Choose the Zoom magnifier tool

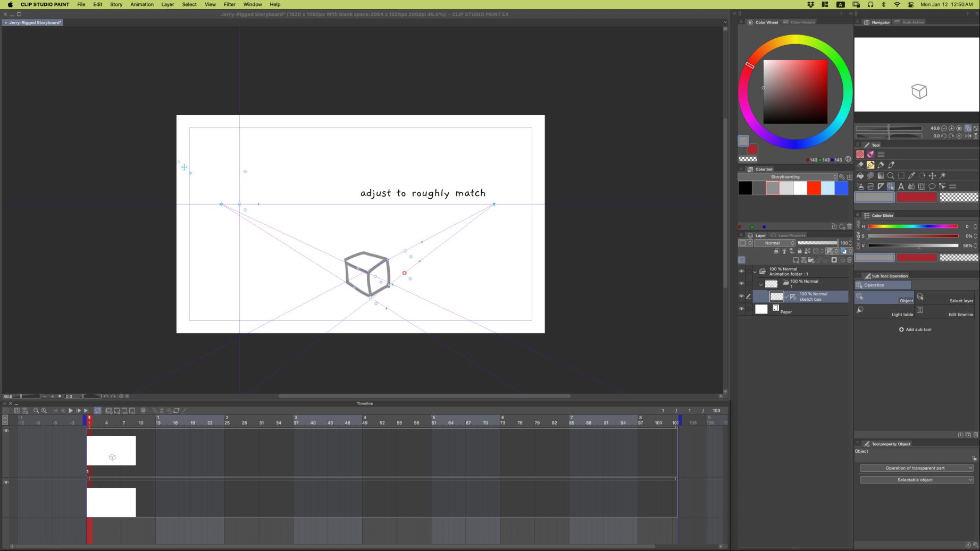tap(891, 176)
